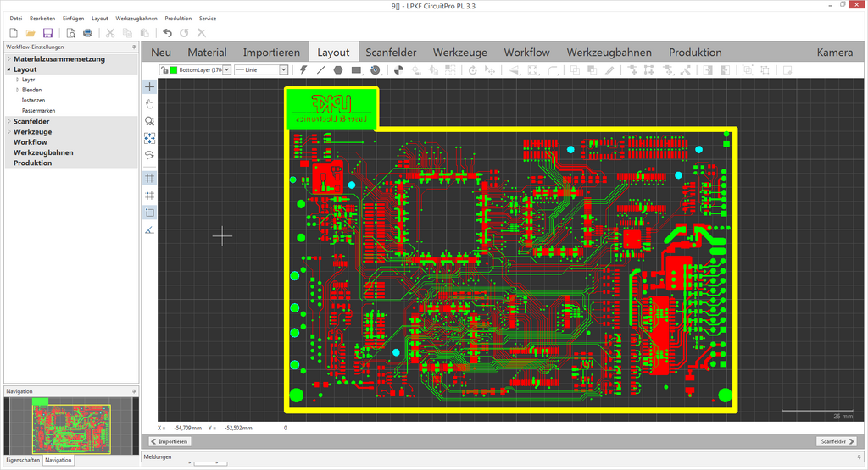Click the Importieren back button
This screenshot has width=868, height=470.
(170, 441)
